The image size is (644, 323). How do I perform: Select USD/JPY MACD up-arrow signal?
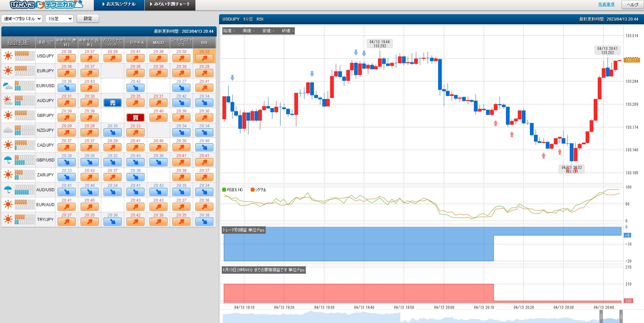158,58
